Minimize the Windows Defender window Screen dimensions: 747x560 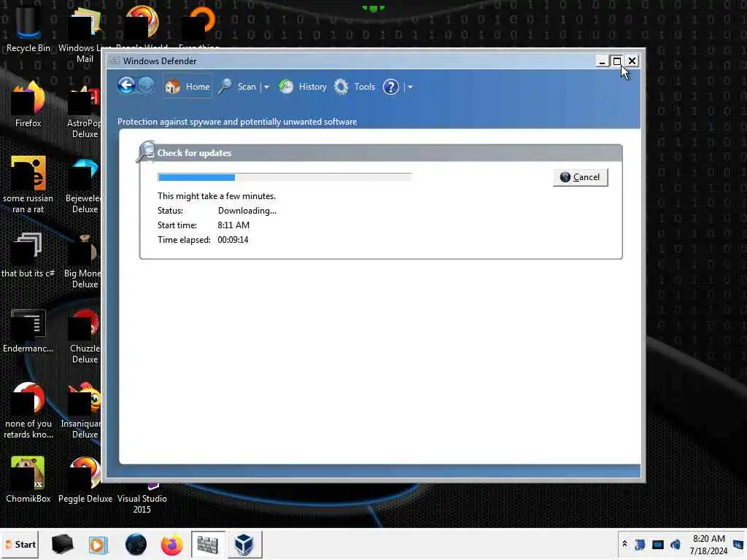click(602, 61)
